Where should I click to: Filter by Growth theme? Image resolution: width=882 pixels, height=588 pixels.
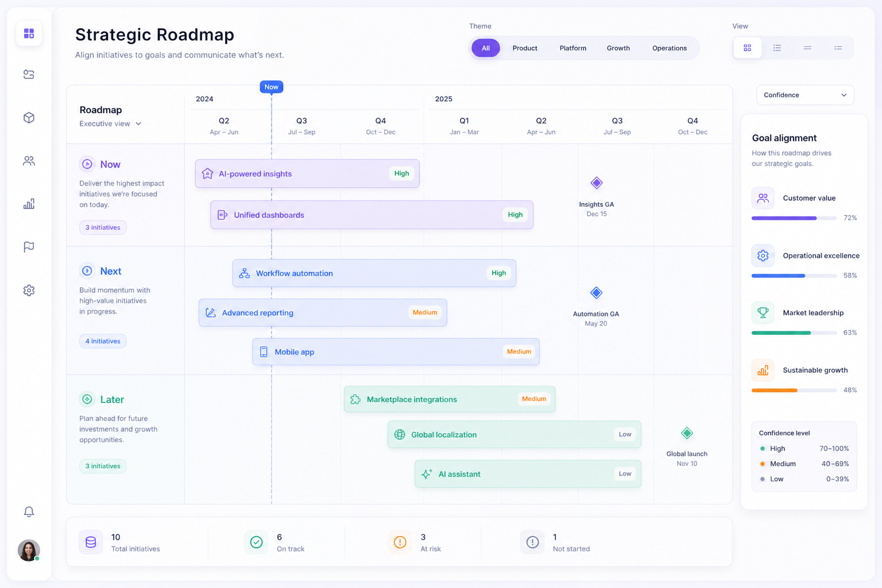618,48
